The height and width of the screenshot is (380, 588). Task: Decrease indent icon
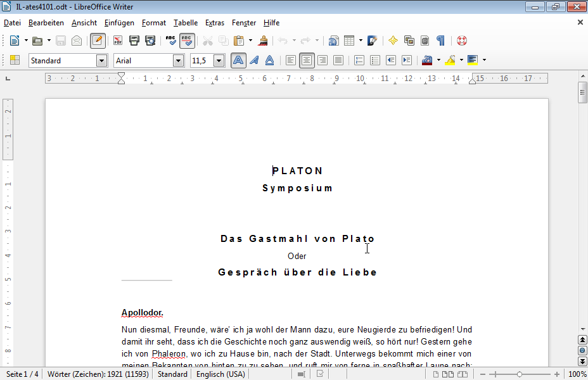tap(391, 60)
